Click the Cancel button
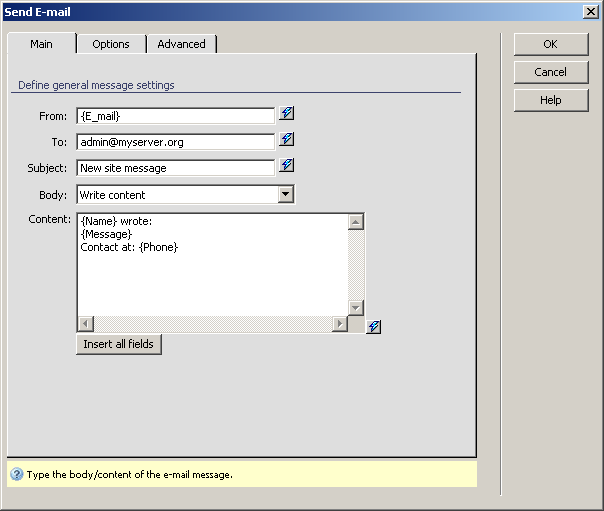604x511 pixels. [550, 72]
